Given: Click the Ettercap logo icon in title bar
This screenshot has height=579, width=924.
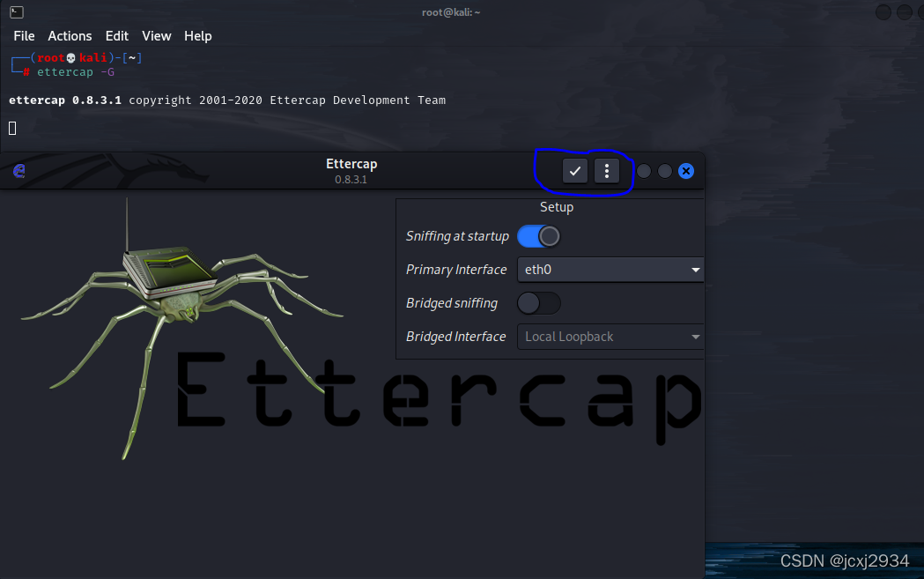Looking at the screenshot, I should point(18,171).
